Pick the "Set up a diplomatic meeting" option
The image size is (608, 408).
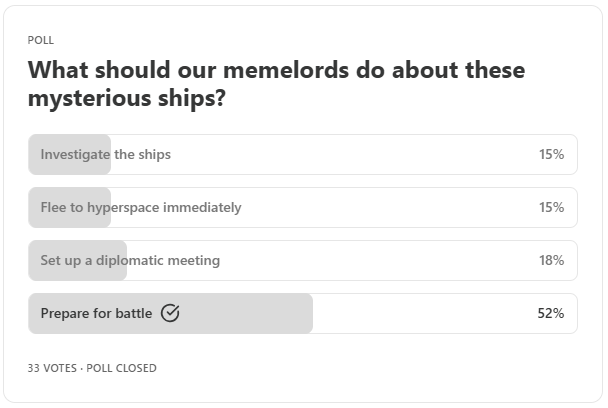tap(130, 261)
